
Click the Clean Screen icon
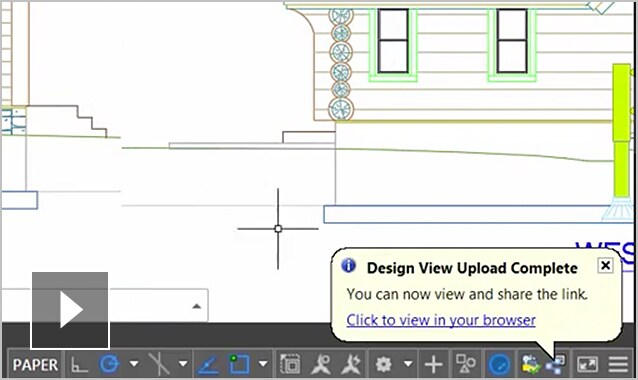tap(588, 364)
